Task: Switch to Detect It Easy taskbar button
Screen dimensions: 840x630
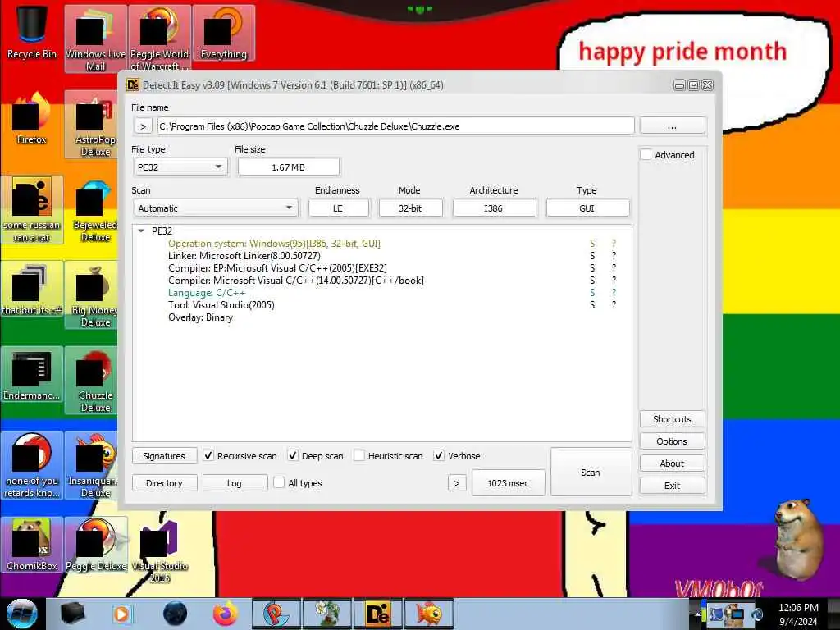Action: click(377, 614)
